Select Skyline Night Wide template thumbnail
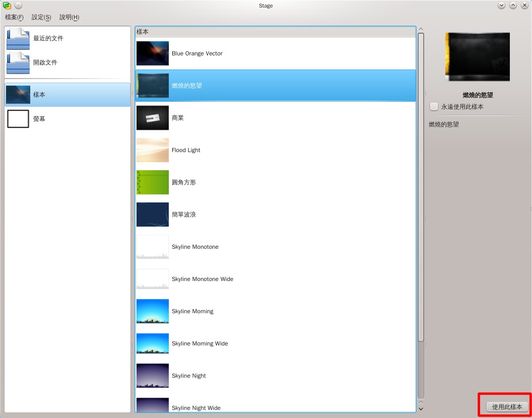Viewport: 532px width, 418px height. (x=152, y=405)
